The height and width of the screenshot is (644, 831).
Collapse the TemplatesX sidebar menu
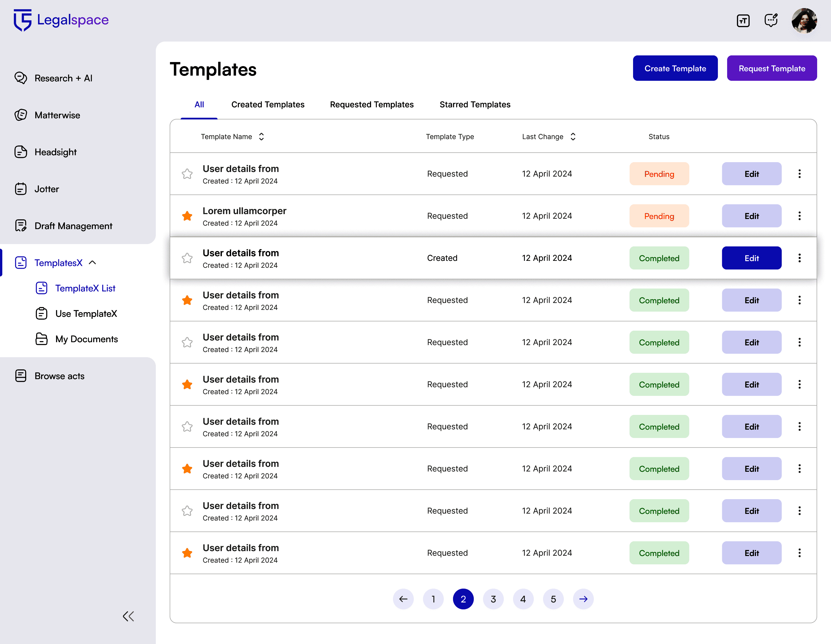pos(92,263)
